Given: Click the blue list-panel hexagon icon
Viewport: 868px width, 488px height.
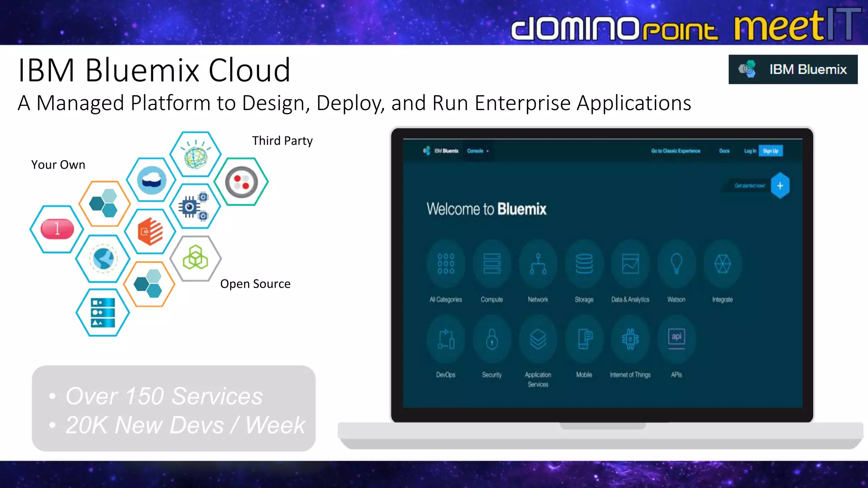Looking at the screenshot, I should [x=103, y=313].
